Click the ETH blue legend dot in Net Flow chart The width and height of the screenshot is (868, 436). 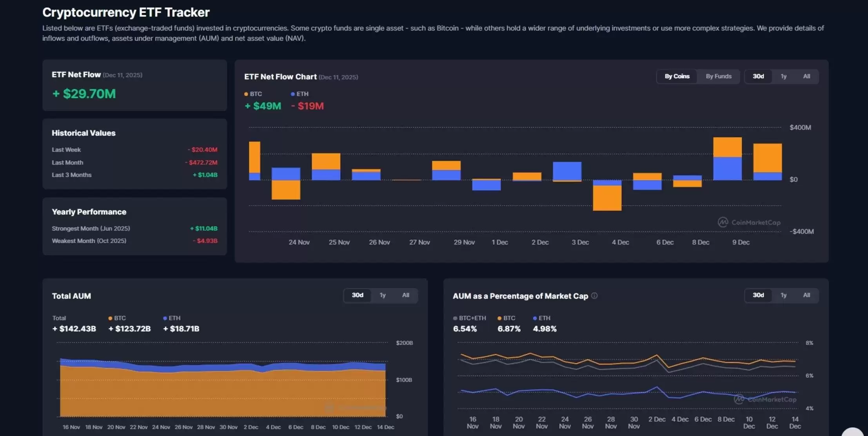tap(292, 94)
